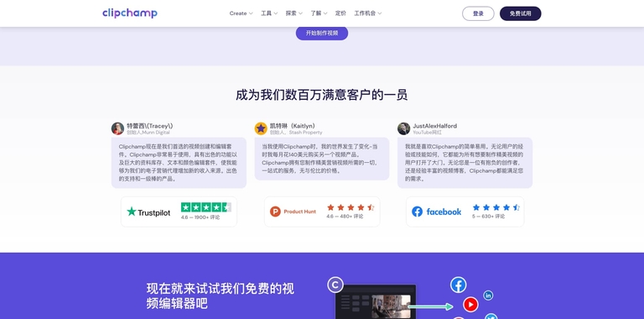
Task: Expand the 工具 dropdown menu
Action: click(x=269, y=13)
